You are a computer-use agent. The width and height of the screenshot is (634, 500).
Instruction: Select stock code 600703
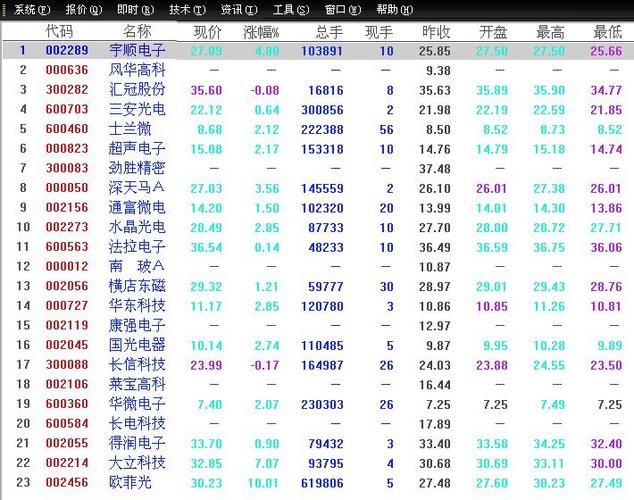[67, 109]
